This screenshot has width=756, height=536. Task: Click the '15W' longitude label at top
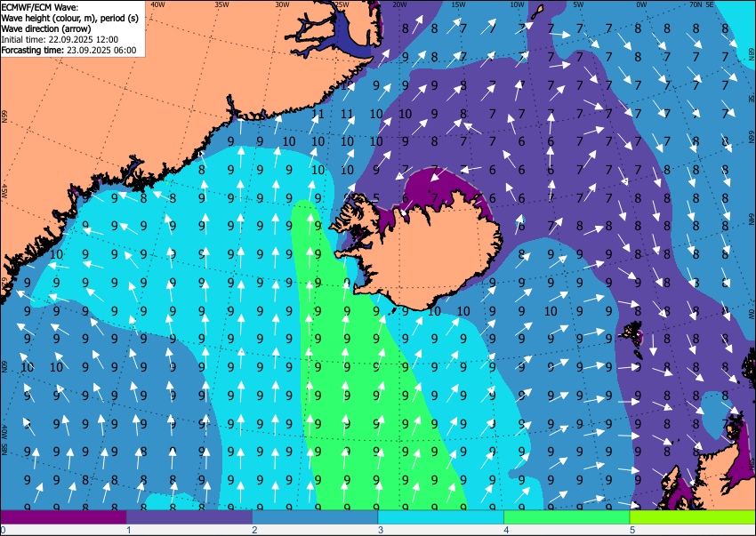click(459, 4)
